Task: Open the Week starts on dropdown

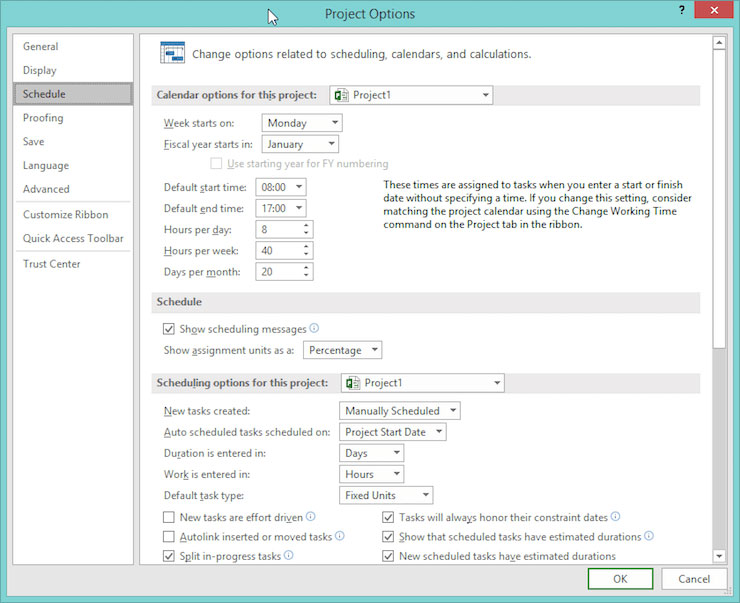Action: click(x=301, y=123)
